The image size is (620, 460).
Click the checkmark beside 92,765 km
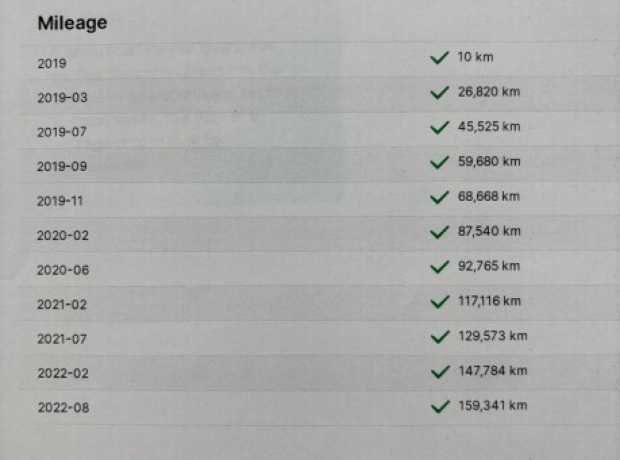[439, 267]
